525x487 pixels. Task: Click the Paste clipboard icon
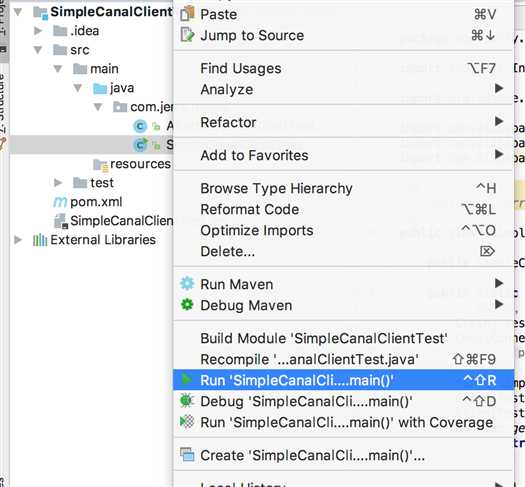tap(187, 14)
